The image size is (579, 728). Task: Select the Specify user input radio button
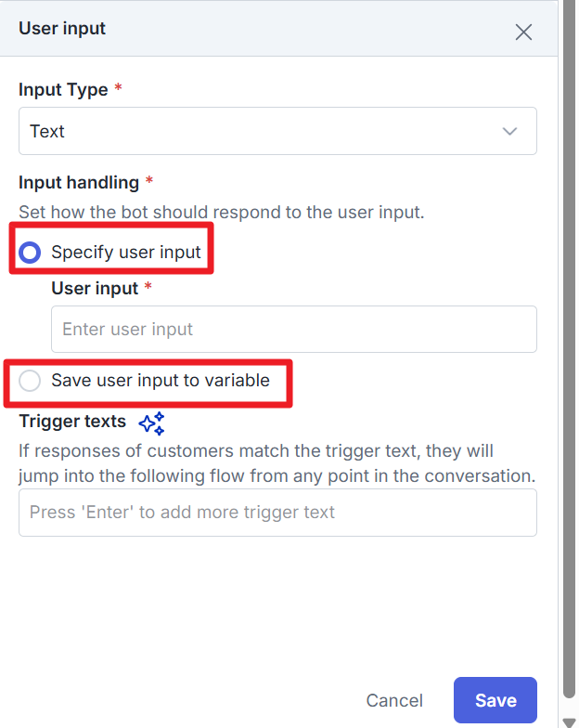coord(31,252)
